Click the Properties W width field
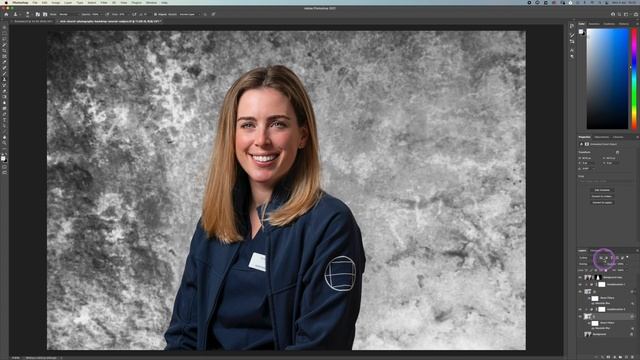Viewport: 640px width, 360px height. pos(588,158)
